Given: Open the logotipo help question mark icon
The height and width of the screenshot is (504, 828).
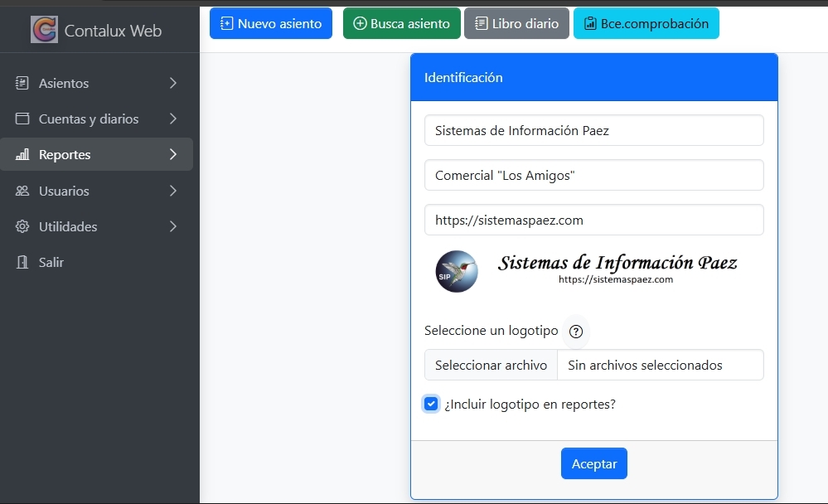Looking at the screenshot, I should tap(576, 332).
